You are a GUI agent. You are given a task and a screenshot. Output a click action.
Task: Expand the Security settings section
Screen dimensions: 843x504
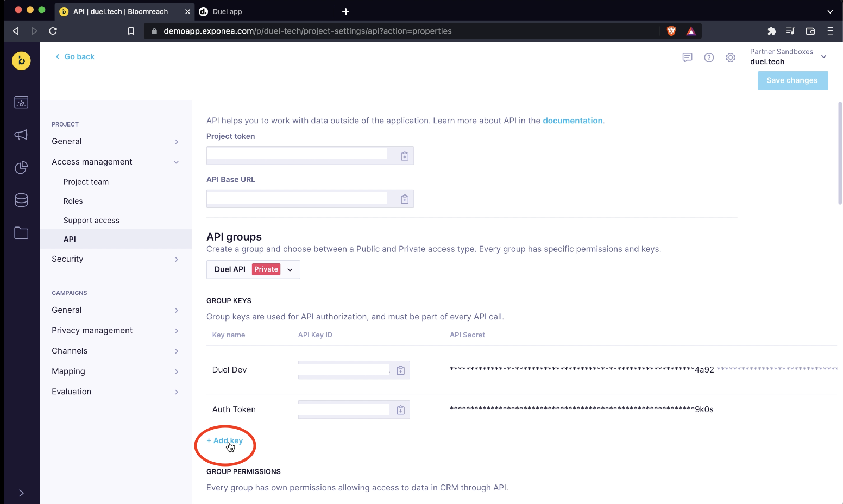click(175, 259)
